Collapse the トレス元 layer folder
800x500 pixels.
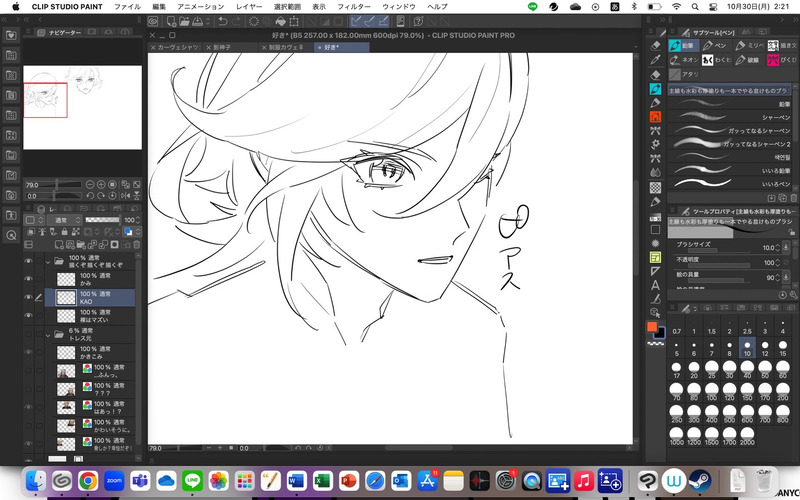(x=48, y=335)
